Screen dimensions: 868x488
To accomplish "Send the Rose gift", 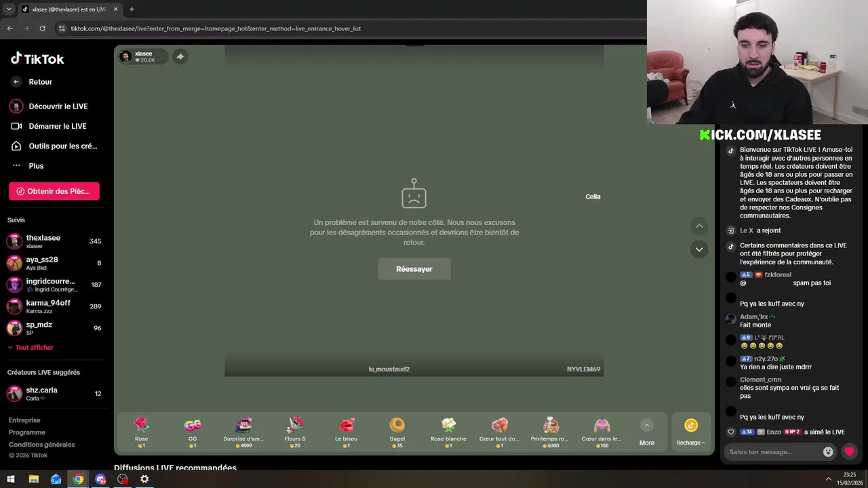I will click(x=141, y=432).
